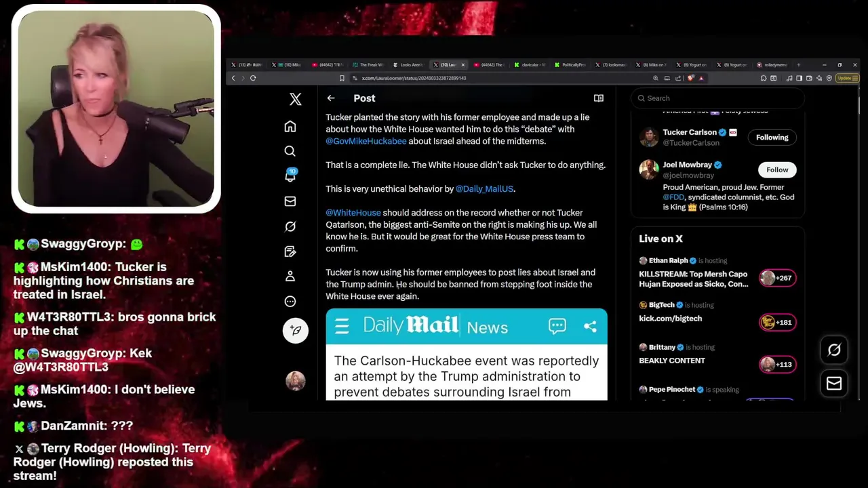Open Pepe Pinochet speaking entry
Image resolution: width=868 pixels, height=488 pixels.
(x=689, y=390)
